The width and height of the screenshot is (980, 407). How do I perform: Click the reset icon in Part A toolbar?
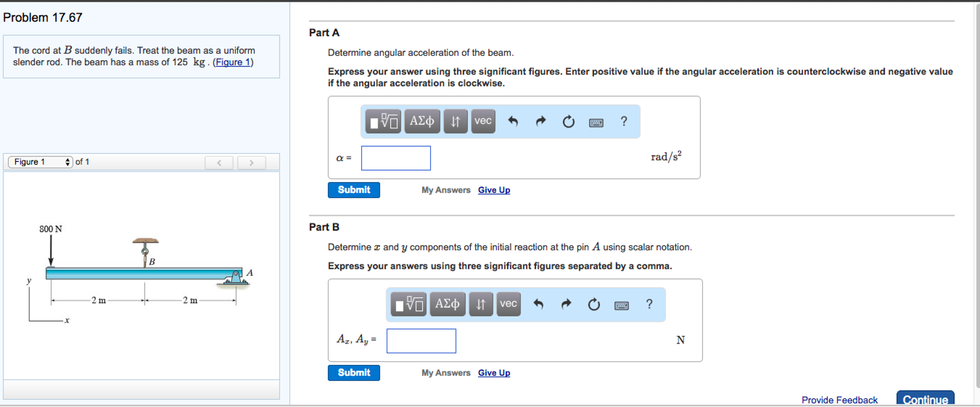pyautogui.click(x=569, y=122)
